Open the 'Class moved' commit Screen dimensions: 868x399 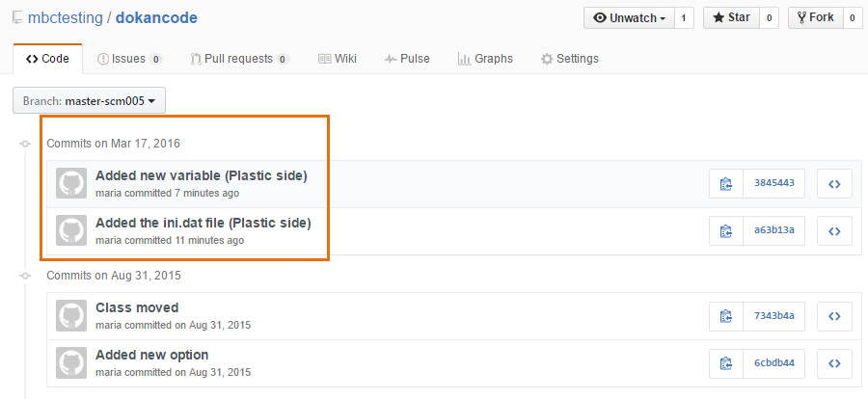(137, 307)
